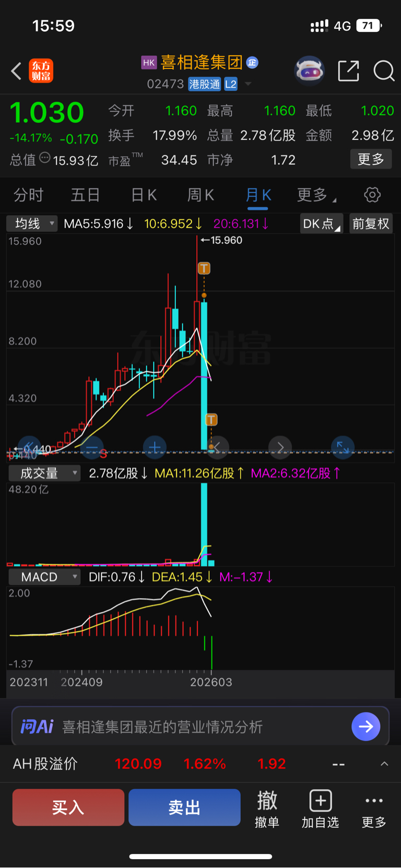The width and height of the screenshot is (401, 868).
Task: Expand the 更多 chart period dropdown
Action: (316, 195)
